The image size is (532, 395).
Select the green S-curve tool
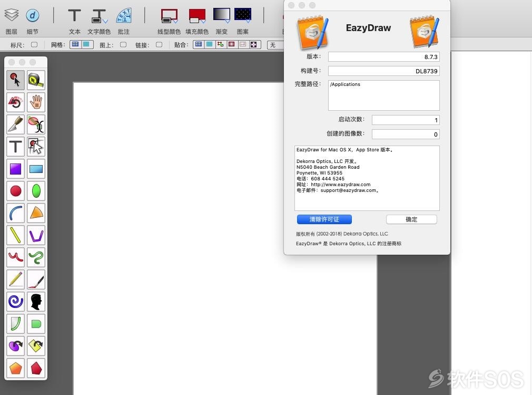36,257
